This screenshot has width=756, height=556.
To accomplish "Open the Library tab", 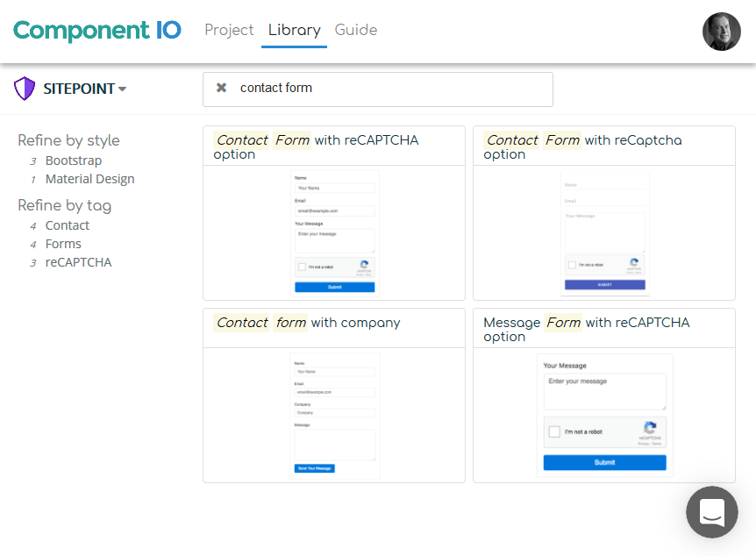I will click(x=294, y=30).
